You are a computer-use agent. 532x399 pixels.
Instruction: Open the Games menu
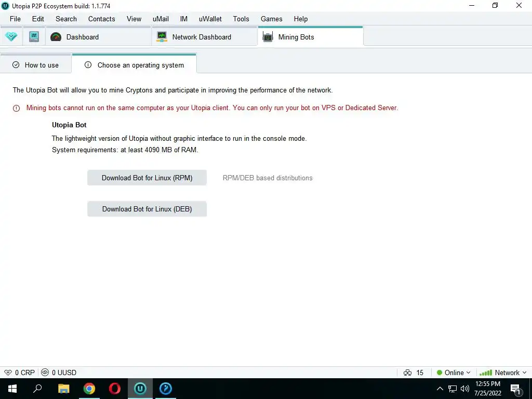point(271,19)
